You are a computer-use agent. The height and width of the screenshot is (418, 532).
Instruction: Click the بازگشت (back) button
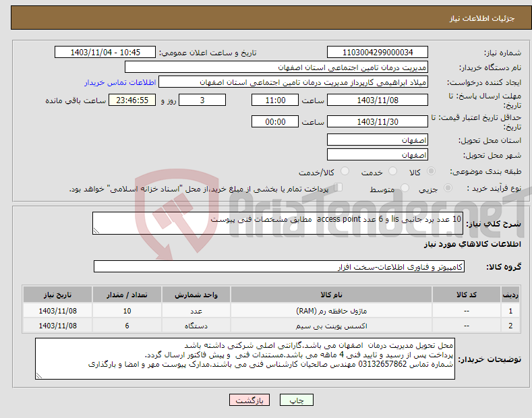[249, 400]
